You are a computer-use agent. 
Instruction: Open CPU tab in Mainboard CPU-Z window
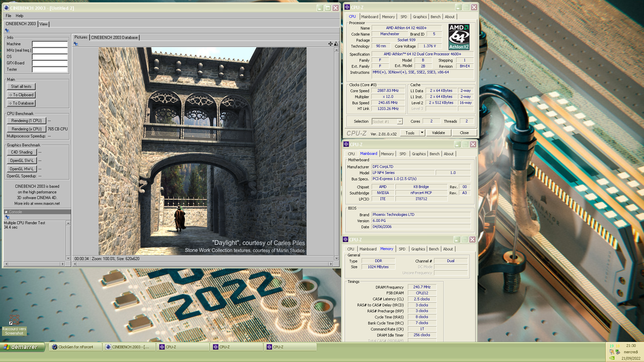click(351, 154)
